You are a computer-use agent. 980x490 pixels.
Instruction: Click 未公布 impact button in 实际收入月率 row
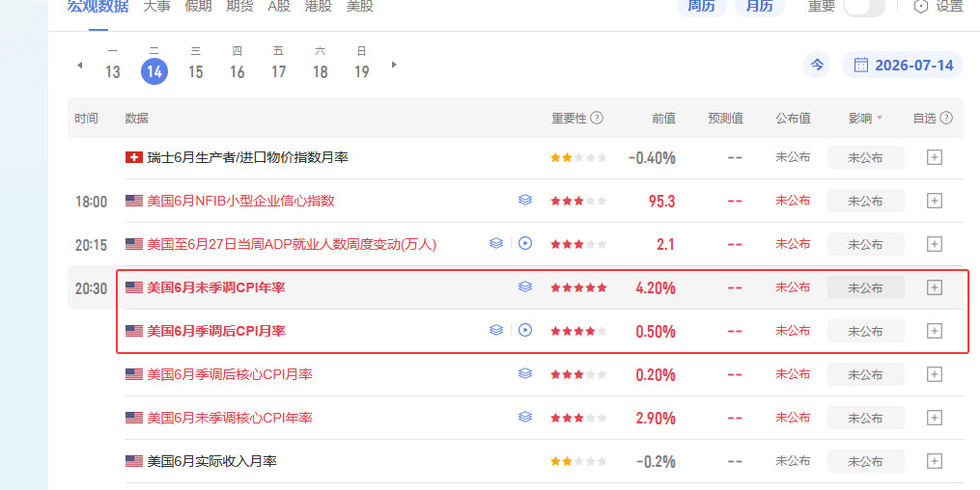click(866, 461)
